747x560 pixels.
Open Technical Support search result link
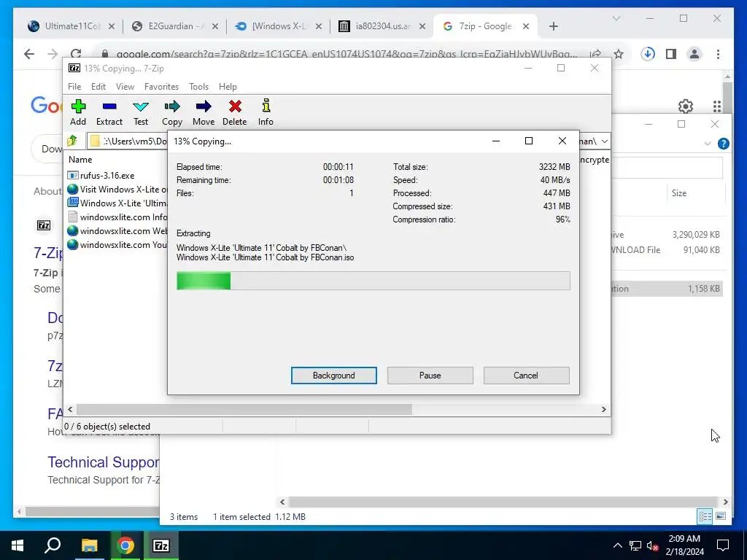pyautogui.click(x=104, y=462)
